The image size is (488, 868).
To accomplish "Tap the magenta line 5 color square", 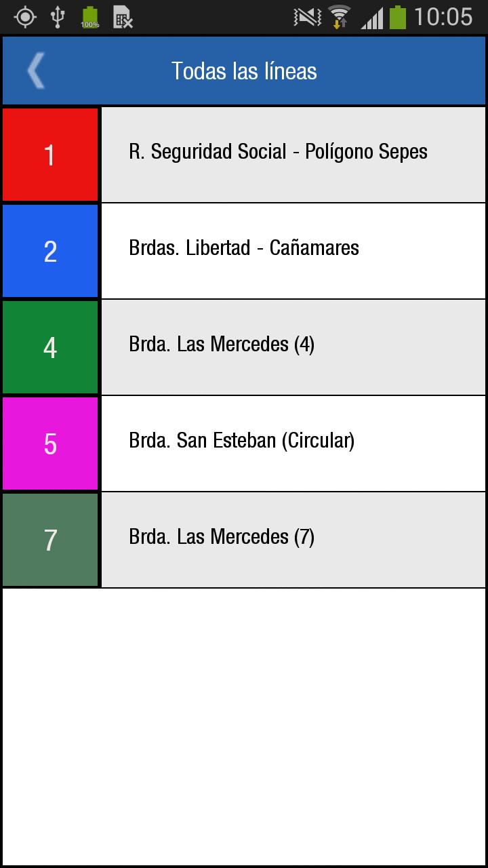I will [50, 443].
